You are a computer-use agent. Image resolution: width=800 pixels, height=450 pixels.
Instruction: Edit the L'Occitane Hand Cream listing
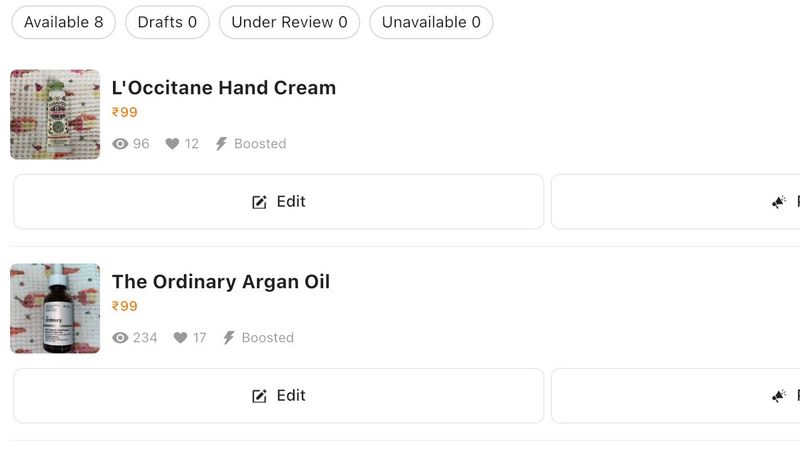coord(278,202)
